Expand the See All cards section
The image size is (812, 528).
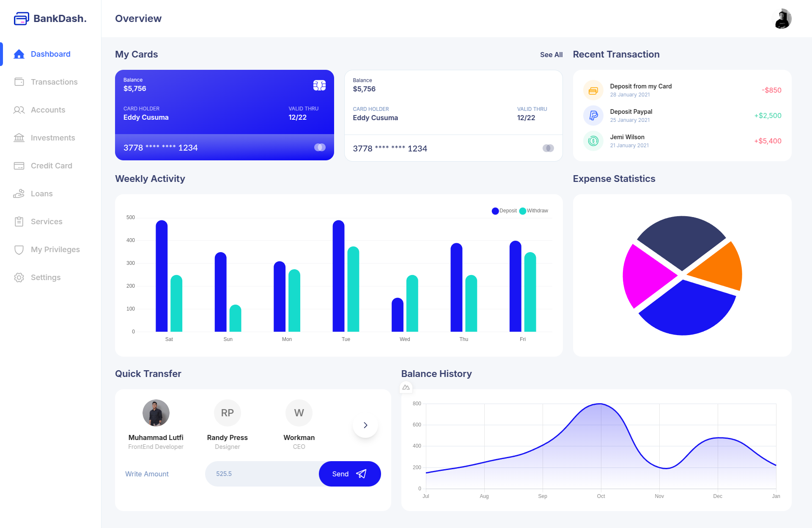click(x=550, y=54)
